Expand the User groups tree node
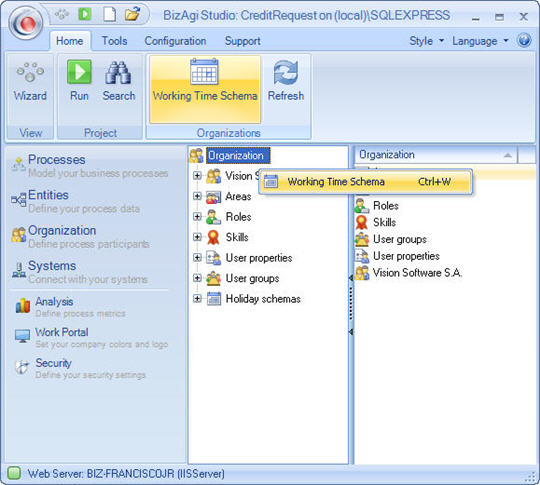The height and width of the screenshot is (485, 540). pyautogui.click(x=197, y=278)
